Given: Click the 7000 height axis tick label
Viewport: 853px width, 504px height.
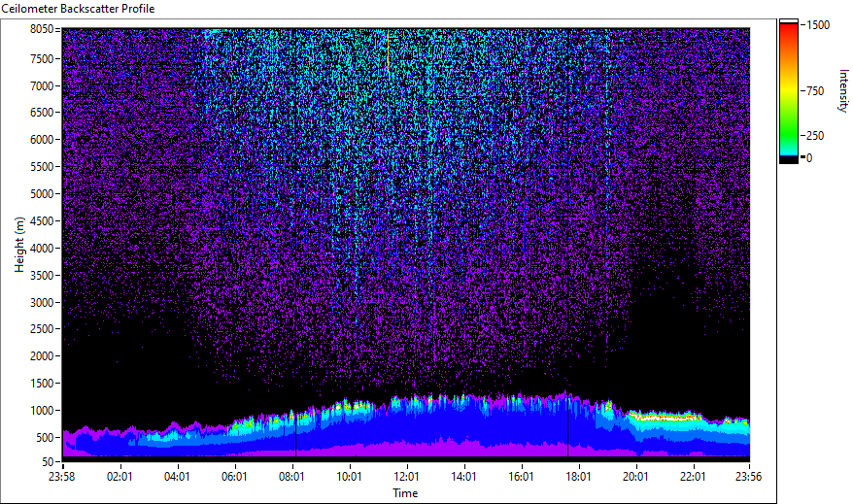Looking at the screenshot, I should [42, 85].
